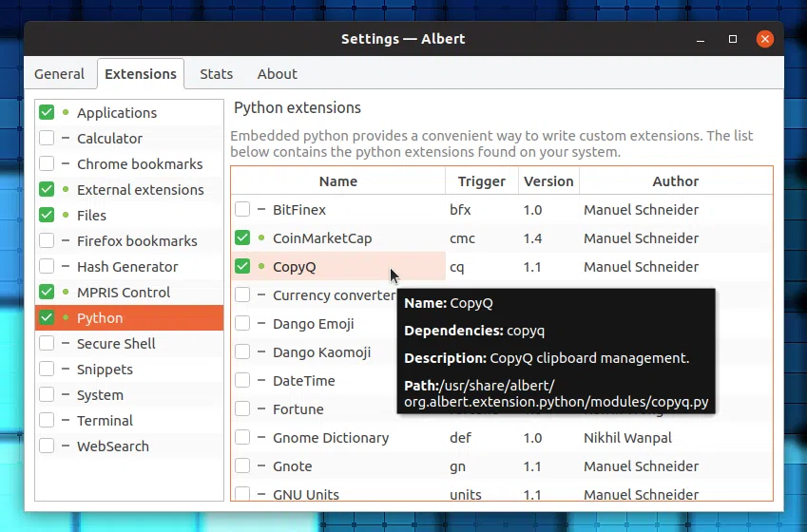The image size is (807, 532).
Task: Disable External extensions checkbox
Action: tap(47, 189)
